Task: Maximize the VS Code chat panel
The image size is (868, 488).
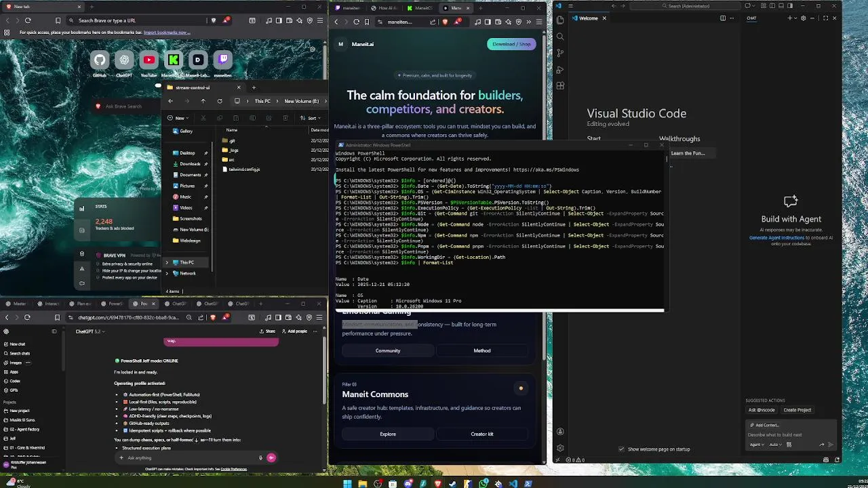Action: pos(825,18)
